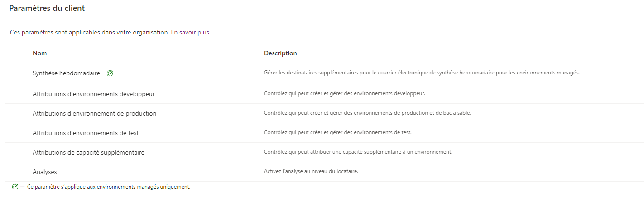Open Attributions de capacité supplémentaire

coord(88,152)
